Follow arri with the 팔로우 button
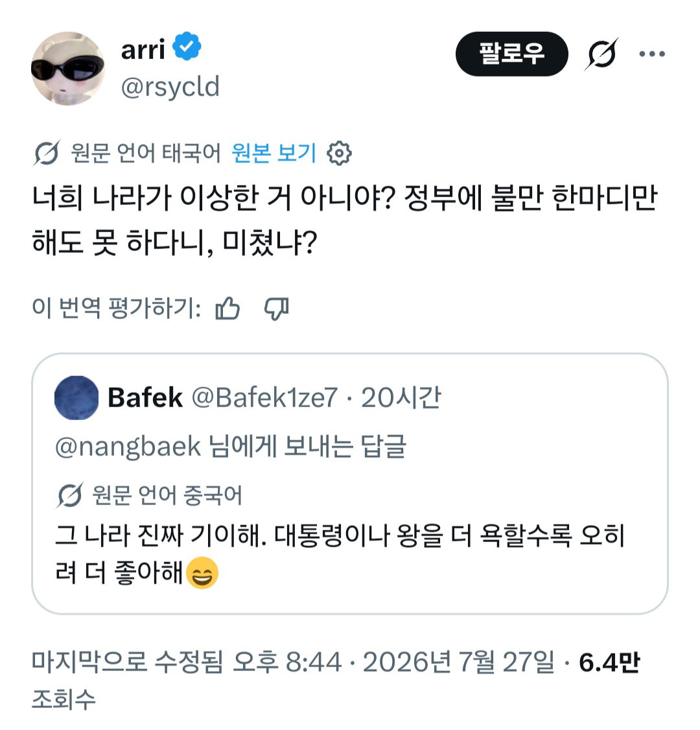This screenshot has width=700, height=730. tap(511, 54)
